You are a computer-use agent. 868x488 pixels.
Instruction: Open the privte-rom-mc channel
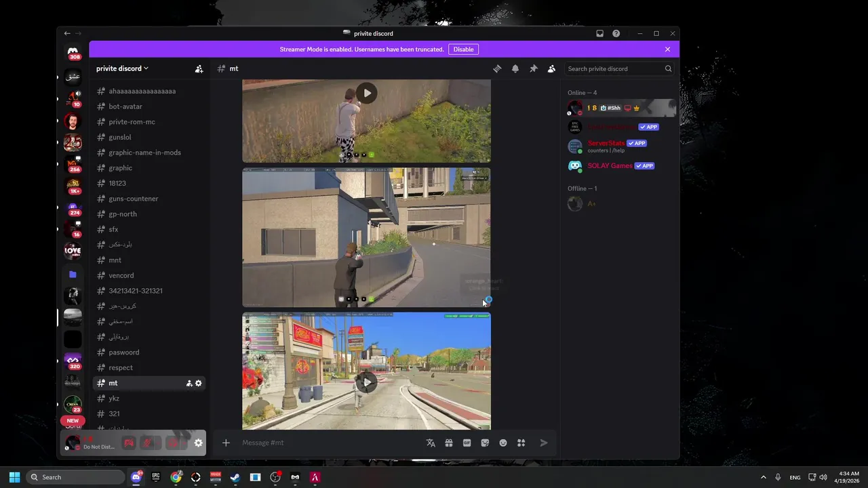pyautogui.click(x=149, y=122)
